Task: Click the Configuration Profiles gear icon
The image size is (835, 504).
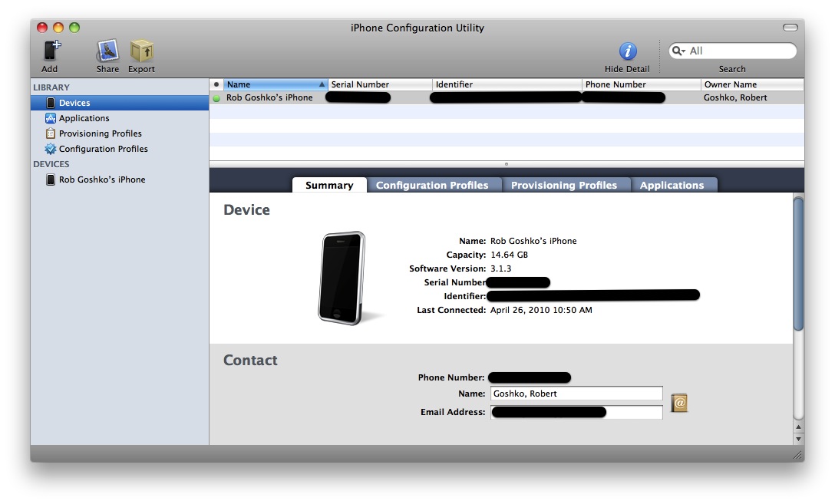Action: (50, 149)
